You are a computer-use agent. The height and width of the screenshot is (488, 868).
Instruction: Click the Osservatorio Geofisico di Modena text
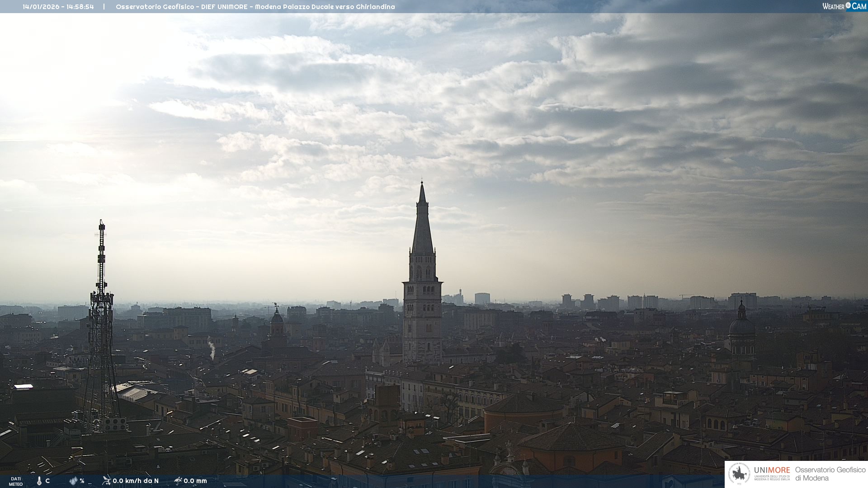coord(830,474)
